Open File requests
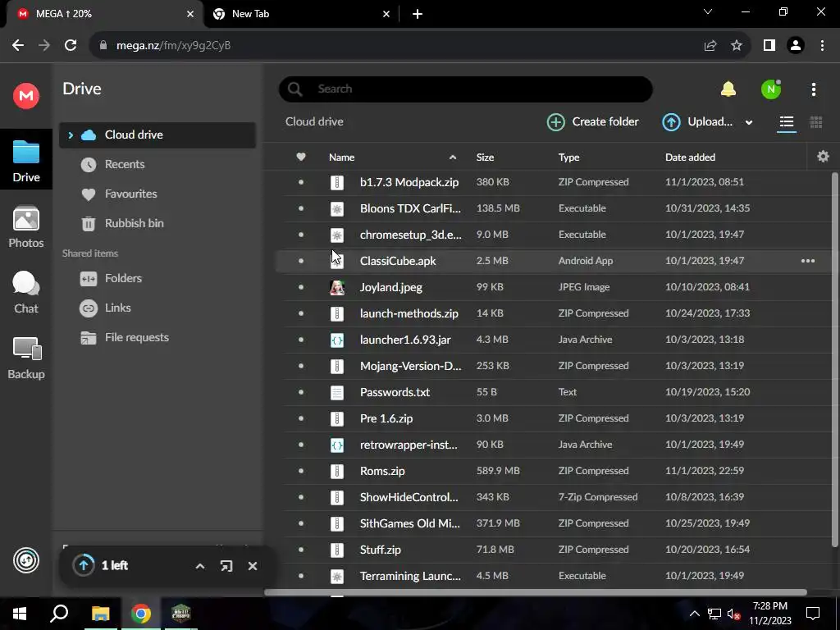Screen dimensions: 840x630 tap(136, 337)
